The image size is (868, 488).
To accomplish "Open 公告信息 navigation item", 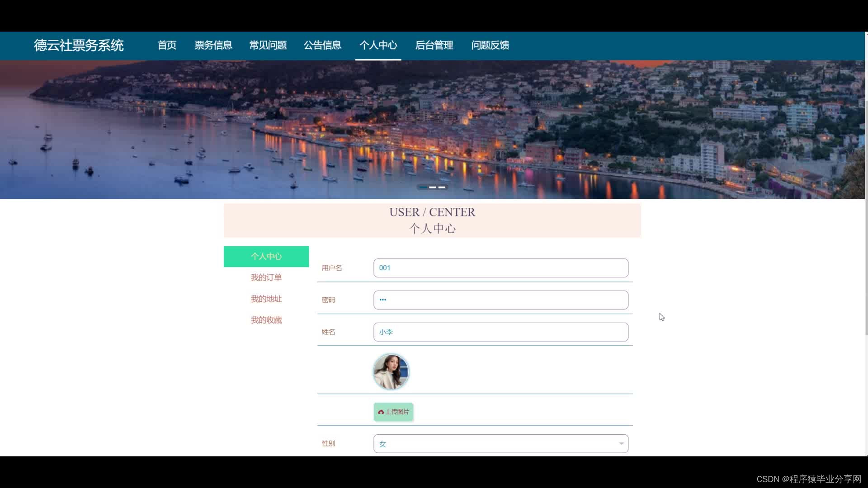I will [322, 45].
